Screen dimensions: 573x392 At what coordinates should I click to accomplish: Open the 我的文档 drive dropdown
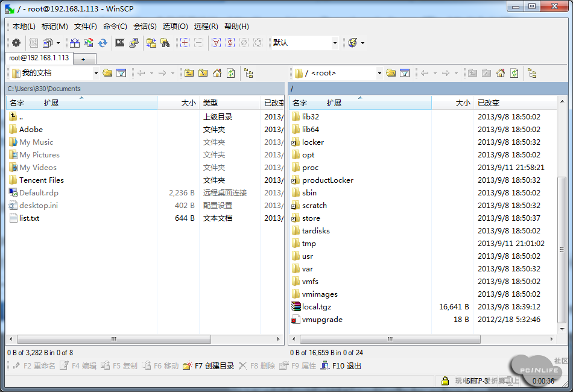[x=96, y=73]
